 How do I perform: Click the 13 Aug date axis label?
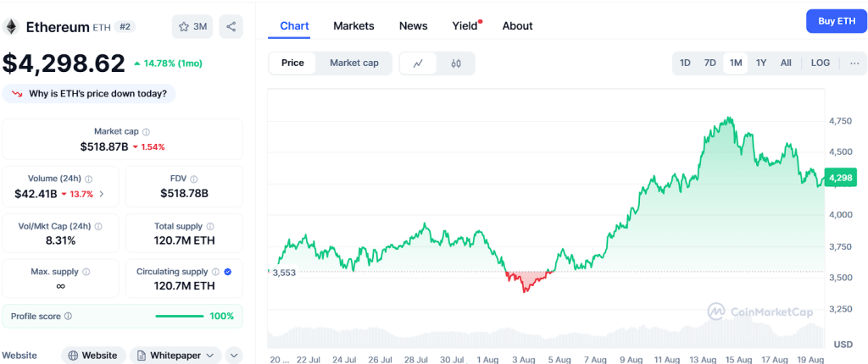pyautogui.click(x=704, y=360)
